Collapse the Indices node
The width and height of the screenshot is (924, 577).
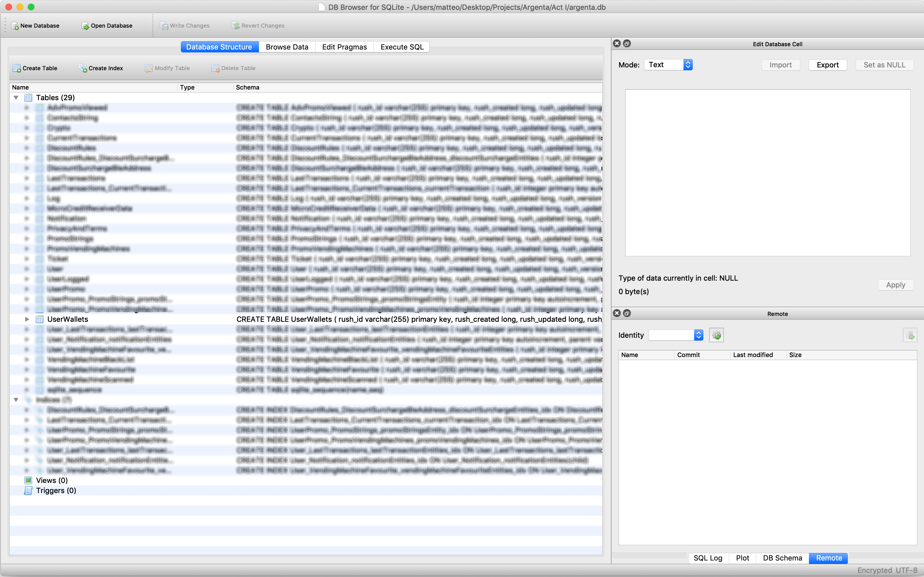(x=16, y=400)
